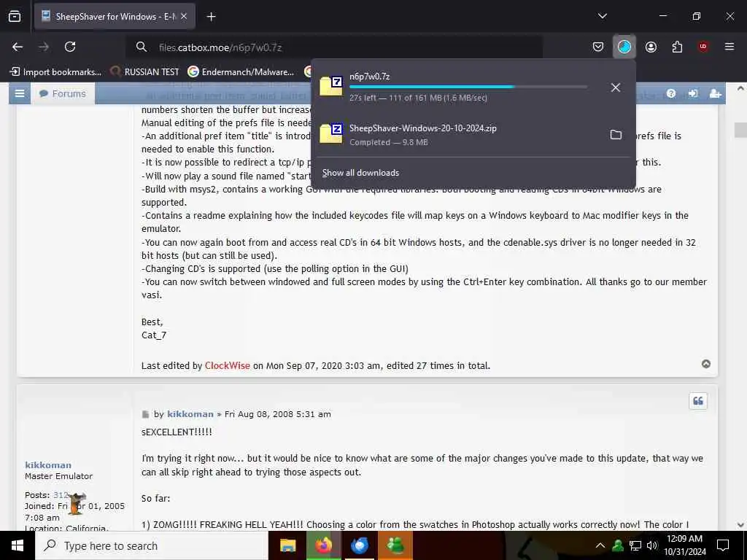Open kikkoman author link in post header
Viewport: 747px width, 560px height.
pyautogui.click(x=190, y=414)
